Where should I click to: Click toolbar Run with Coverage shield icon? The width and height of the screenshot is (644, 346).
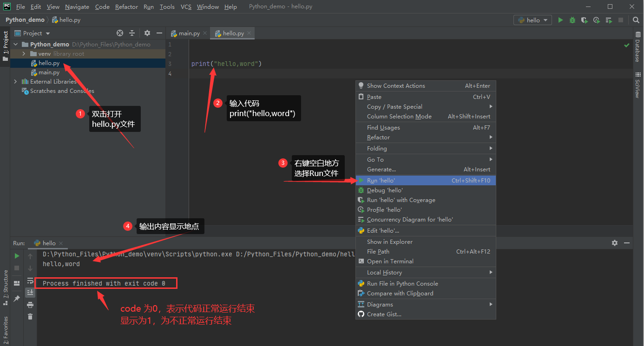pos(585,20)
